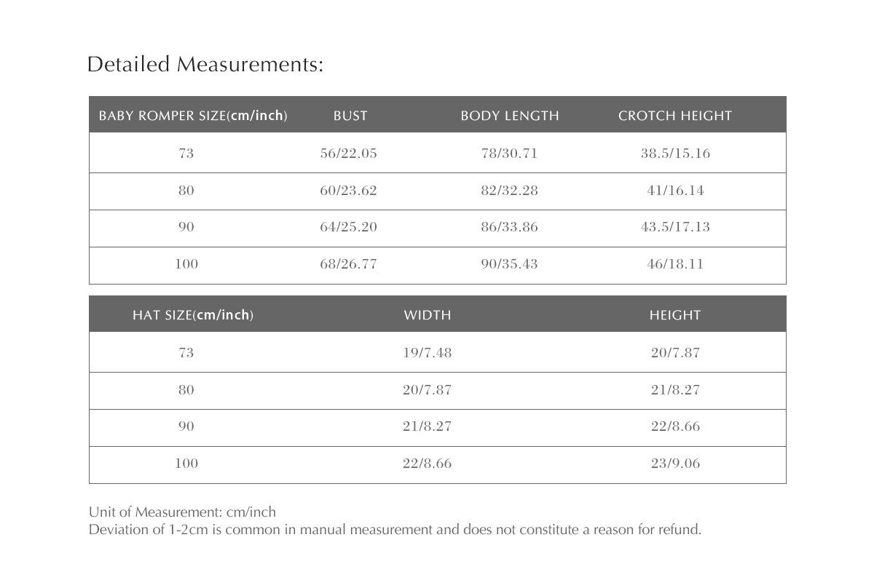Click size 90 in the hat table
The width and height of the screenshot is (874, 588).
tap(186, 426)
